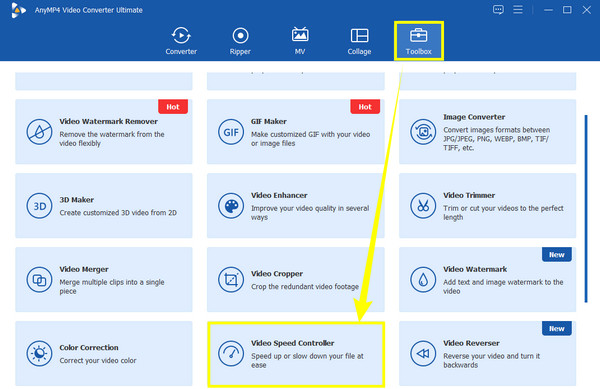600x389 pixels.
Task: Click the Video Speed Controller gauge icon
Action: (231, 353)
